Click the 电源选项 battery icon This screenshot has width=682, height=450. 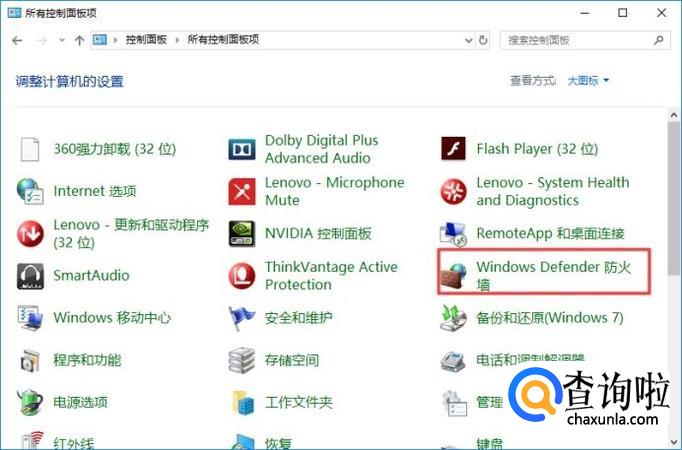tap(30, 402)
